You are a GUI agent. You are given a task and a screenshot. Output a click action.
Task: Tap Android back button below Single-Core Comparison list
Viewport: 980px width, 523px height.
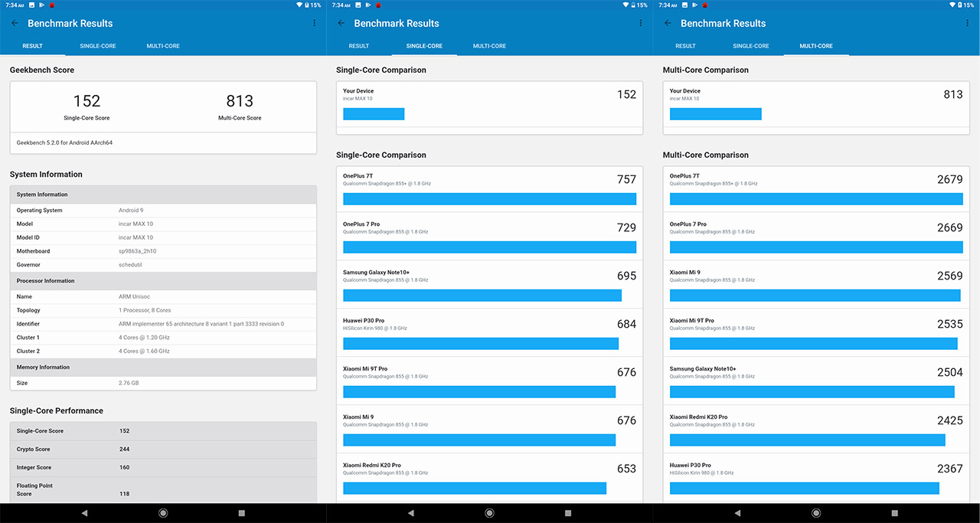coord(411,513)
